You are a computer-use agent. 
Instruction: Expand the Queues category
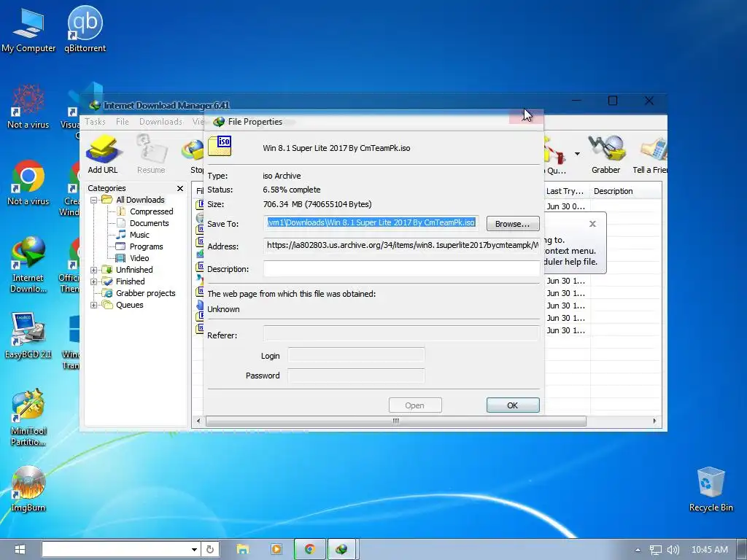tap(94, 306)
